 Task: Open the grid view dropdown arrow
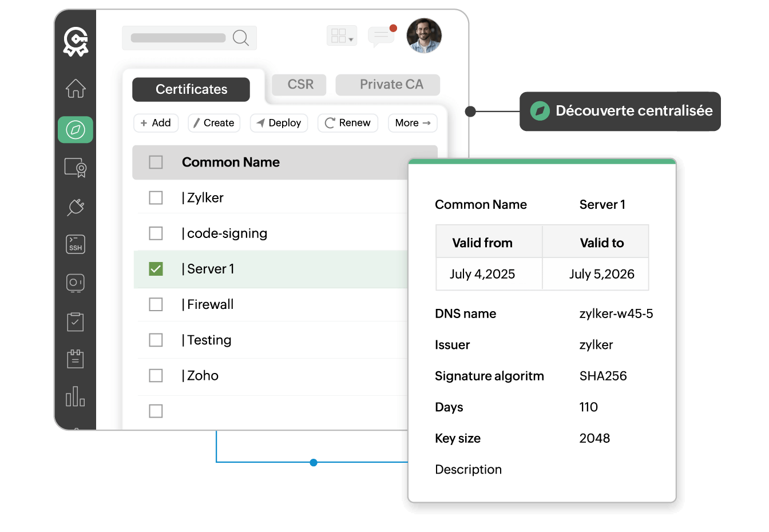(351, 40)
